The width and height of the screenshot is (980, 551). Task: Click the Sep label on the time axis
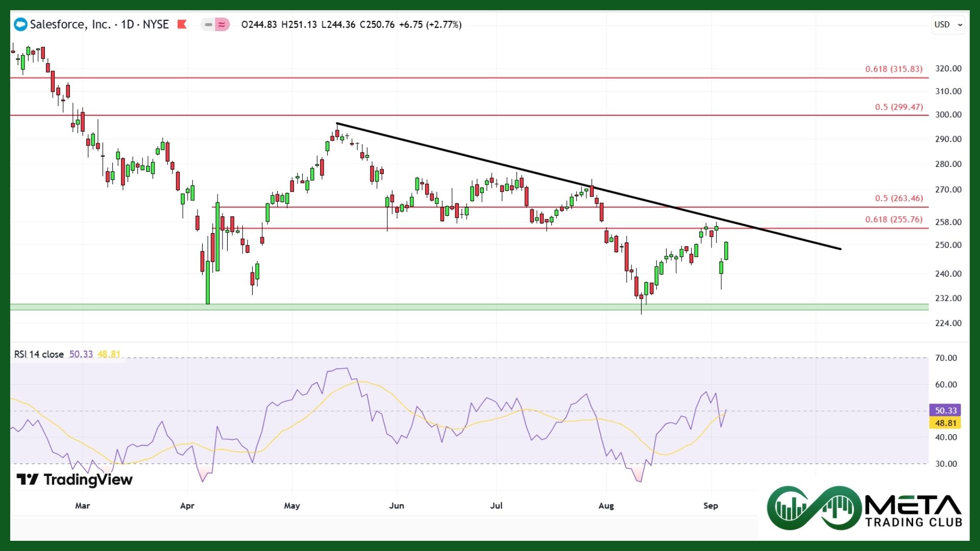click(710, 506)
